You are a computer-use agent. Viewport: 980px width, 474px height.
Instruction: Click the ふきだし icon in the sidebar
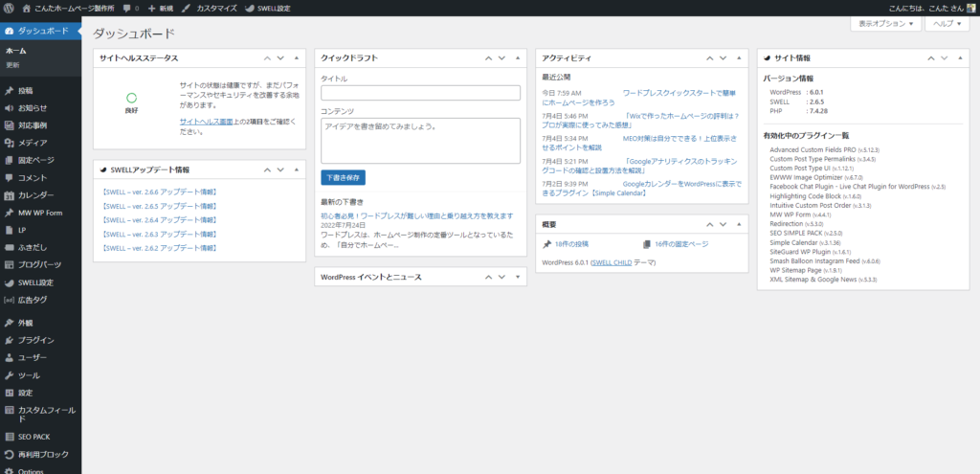(x=10, y=248)
